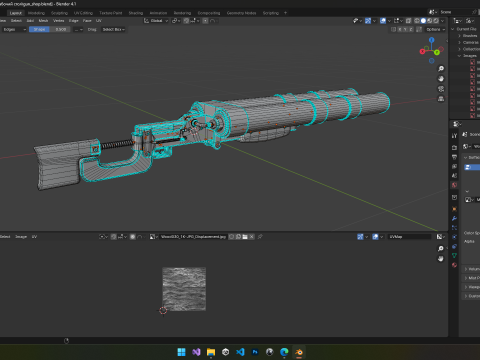Select material preview shading mode
480x360 pixels.
click(429, 21)
